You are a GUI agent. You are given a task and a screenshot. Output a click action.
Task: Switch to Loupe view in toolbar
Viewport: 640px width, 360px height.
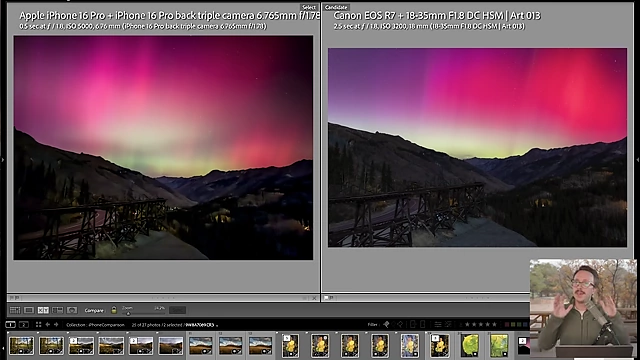(x=29, y=310)
